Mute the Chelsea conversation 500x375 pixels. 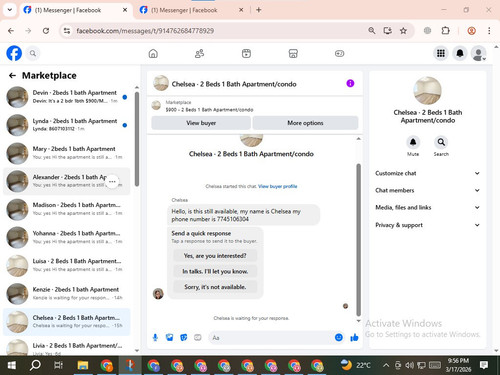(x=413, y=142)
